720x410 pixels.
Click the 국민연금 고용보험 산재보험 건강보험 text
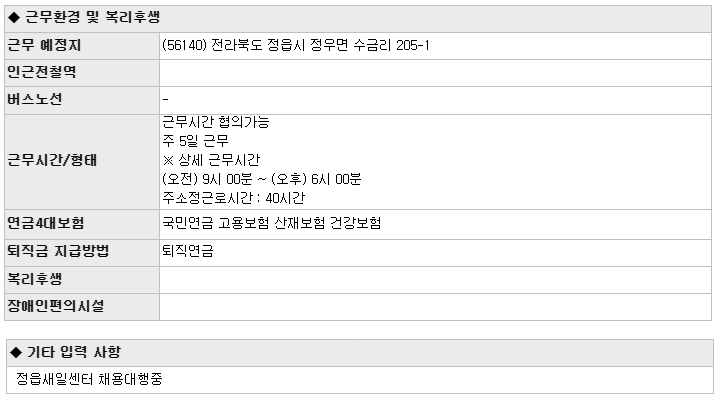tap(272, 223)
